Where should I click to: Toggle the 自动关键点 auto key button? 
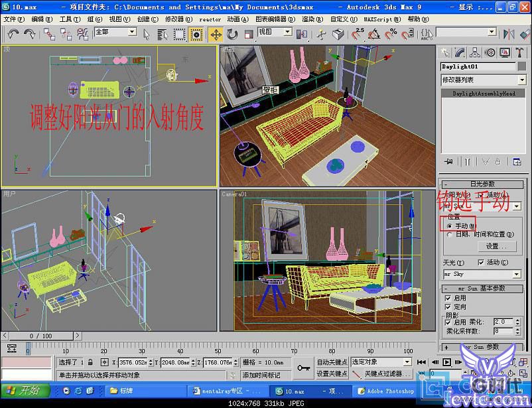pos(332,362)
